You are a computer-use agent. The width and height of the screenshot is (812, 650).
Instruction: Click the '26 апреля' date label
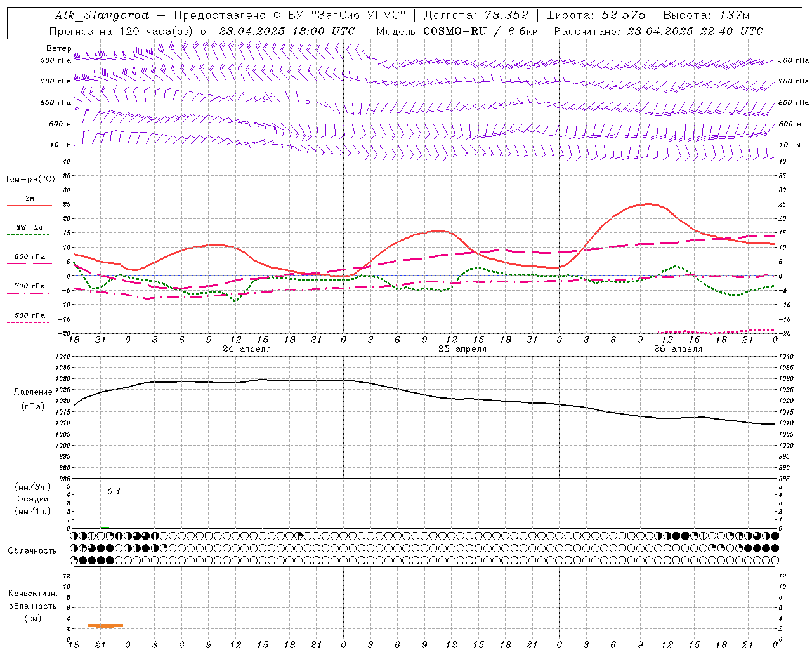pyautogui.click(x=678, y=349)
